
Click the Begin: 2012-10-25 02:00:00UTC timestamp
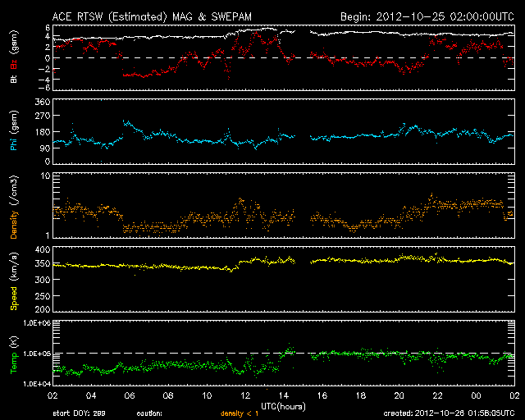[427, 16]
